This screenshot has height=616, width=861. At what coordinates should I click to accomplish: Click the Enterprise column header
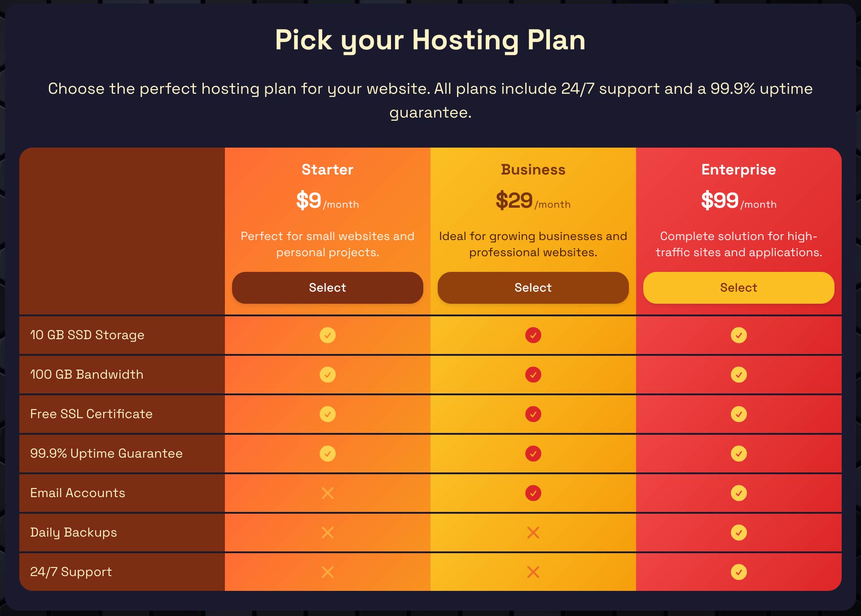738,170
